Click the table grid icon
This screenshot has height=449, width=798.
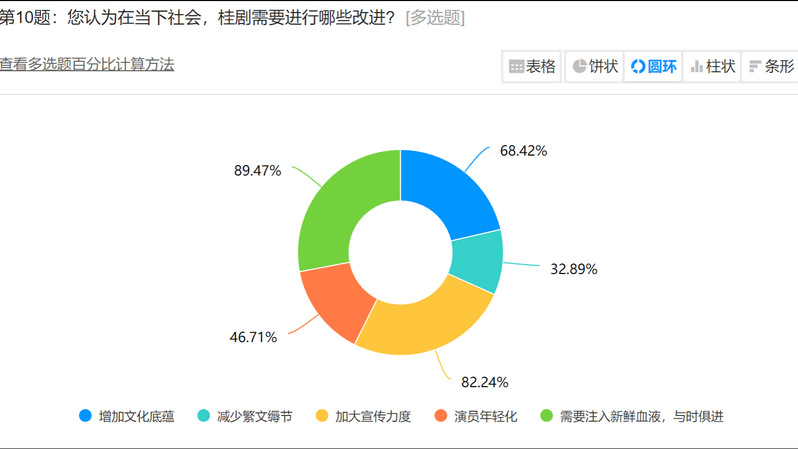[516, 67]
